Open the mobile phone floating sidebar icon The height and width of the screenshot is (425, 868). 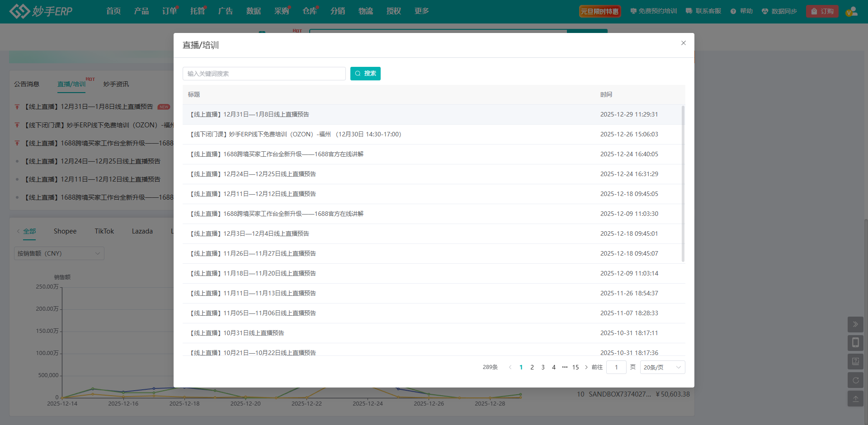855,343
